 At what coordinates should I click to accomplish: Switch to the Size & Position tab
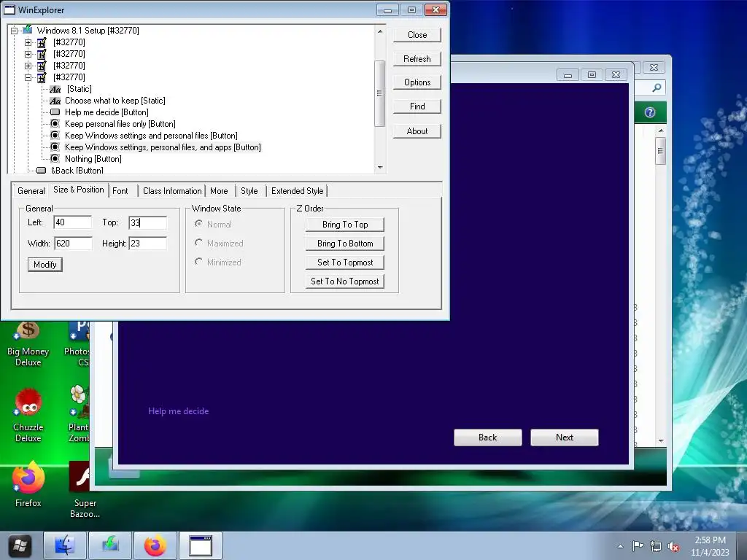(x=79, y=190)
